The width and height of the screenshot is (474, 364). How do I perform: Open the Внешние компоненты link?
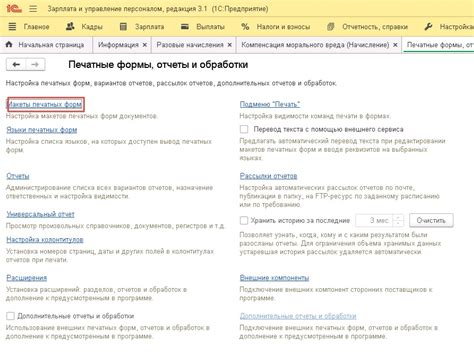click(x=274, y=278)
